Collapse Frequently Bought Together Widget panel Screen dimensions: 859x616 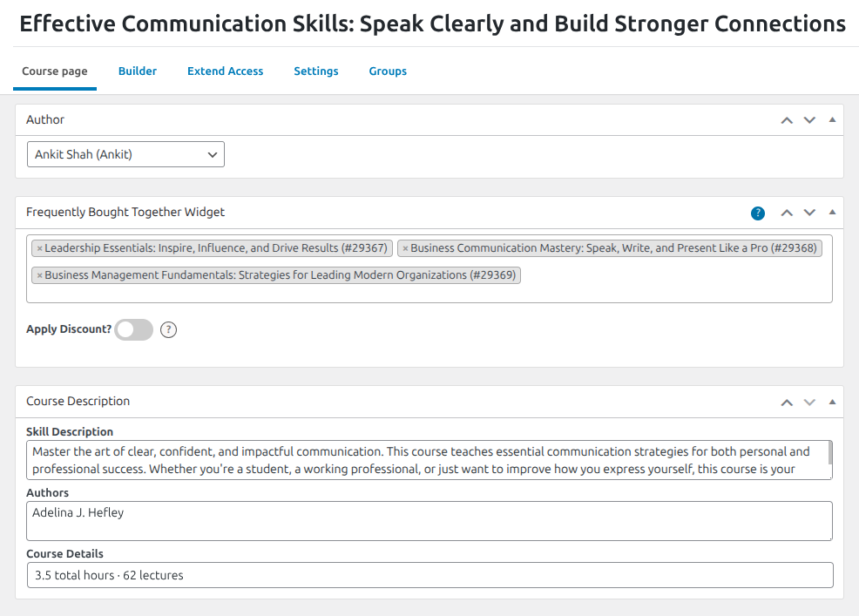pyautogui.click(x=832, y=213)
